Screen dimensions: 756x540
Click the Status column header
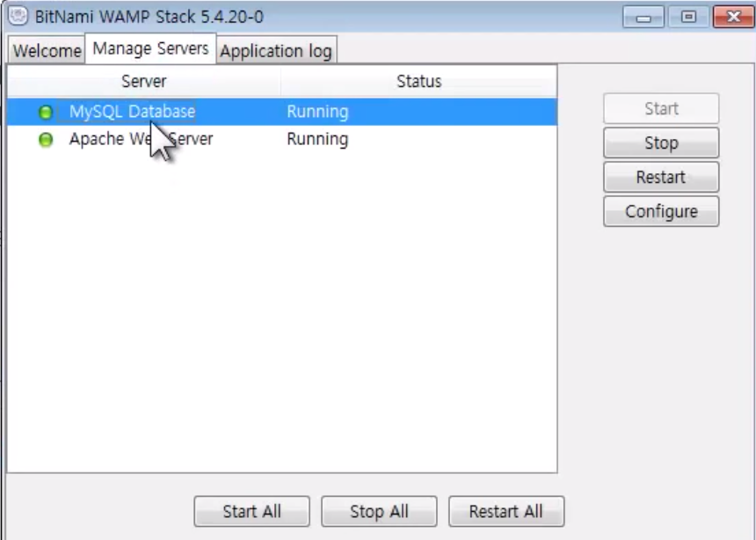click(x=418, y=81)
